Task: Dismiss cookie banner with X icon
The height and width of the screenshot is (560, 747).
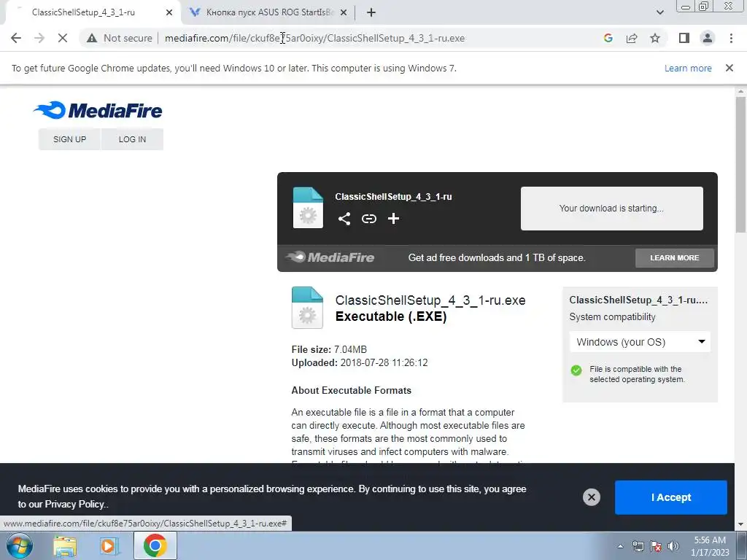Action: [591, 497]
